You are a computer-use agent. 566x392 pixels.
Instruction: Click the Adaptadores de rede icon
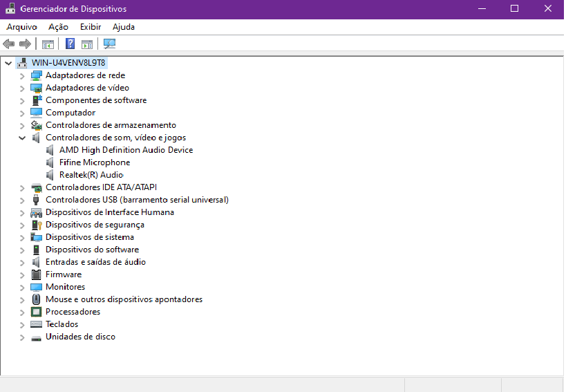[36, 75]
